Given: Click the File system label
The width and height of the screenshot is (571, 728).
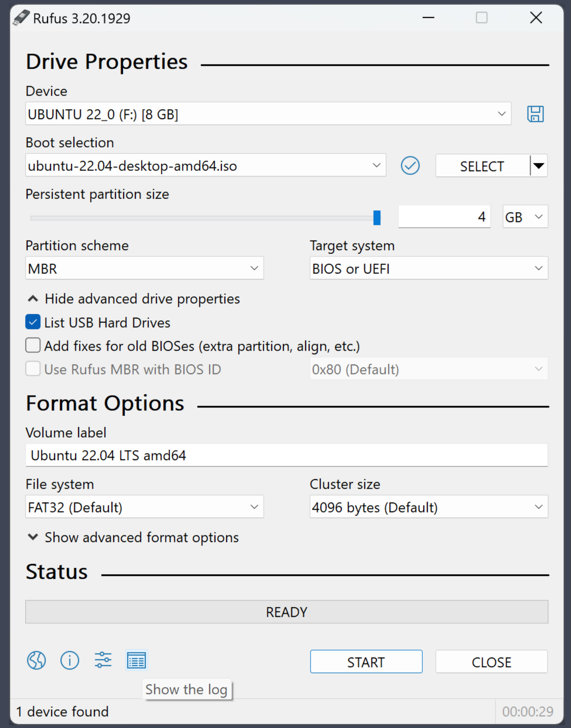Looking at the screenshot, I should tap(60, 484).
